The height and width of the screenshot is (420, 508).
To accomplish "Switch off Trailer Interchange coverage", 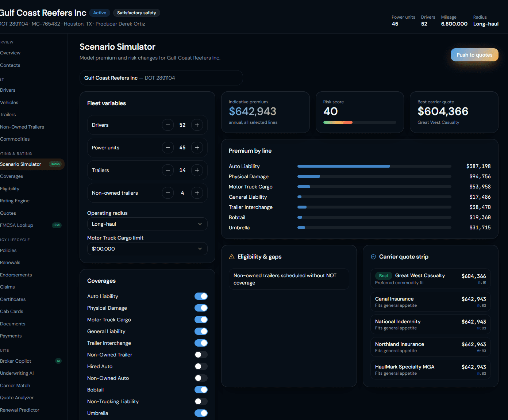I will click(x=201, y=343).
